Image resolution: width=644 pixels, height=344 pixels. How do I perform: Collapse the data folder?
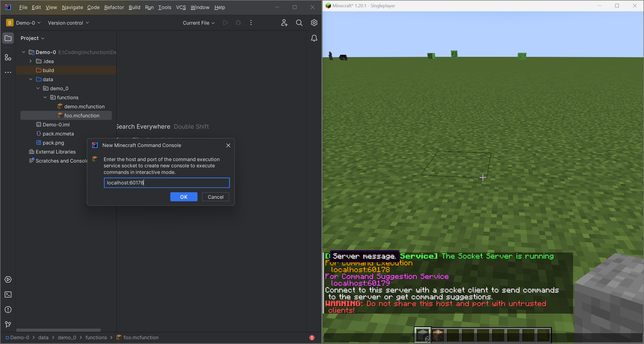point(31,79)
